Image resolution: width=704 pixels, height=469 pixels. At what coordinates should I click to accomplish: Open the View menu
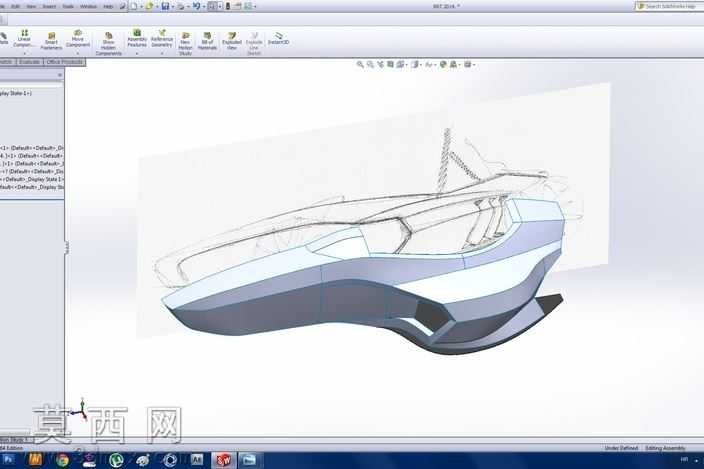(31, 6)
